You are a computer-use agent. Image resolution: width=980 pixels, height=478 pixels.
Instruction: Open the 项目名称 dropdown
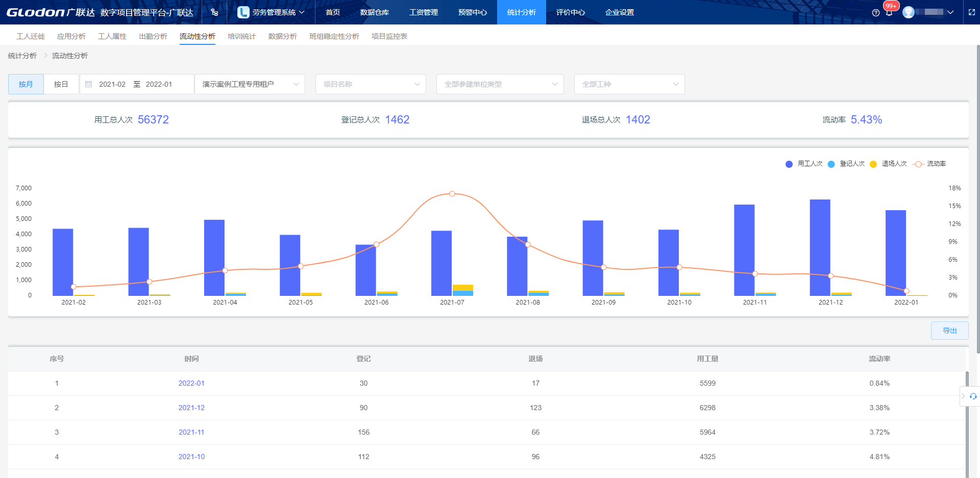371,84
